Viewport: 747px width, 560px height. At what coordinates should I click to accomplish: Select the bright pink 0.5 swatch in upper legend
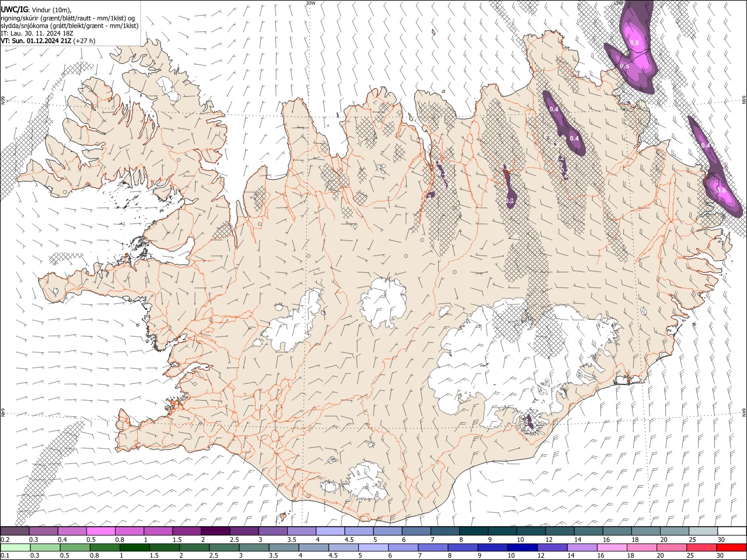click(100, 531)
